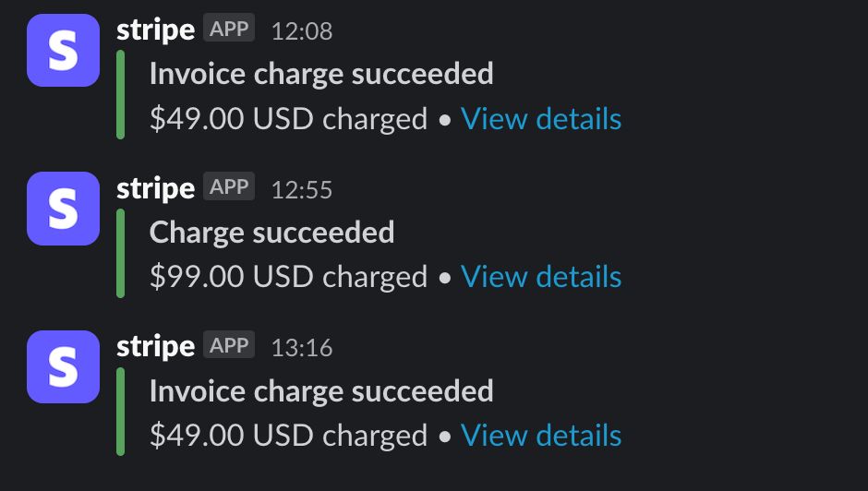Click the first Invoice charge succeeded title
Screen dimensions: 868x491
pos(321,75)
